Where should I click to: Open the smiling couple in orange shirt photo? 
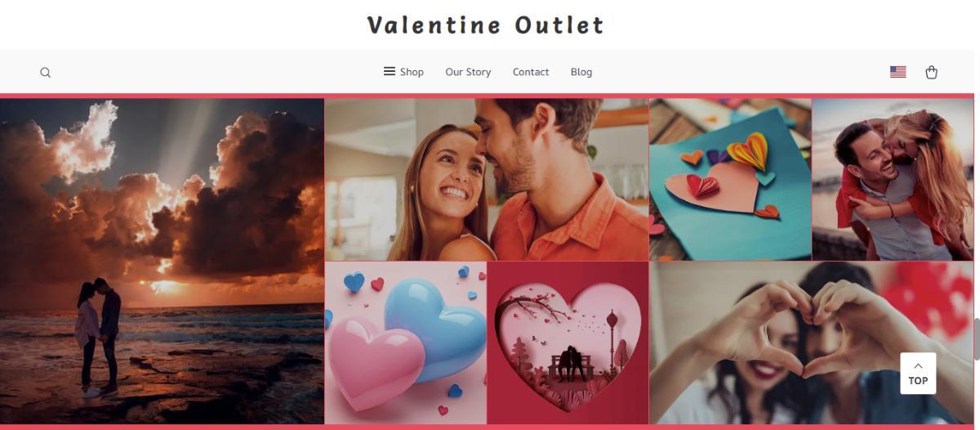(x=487, y=180)
